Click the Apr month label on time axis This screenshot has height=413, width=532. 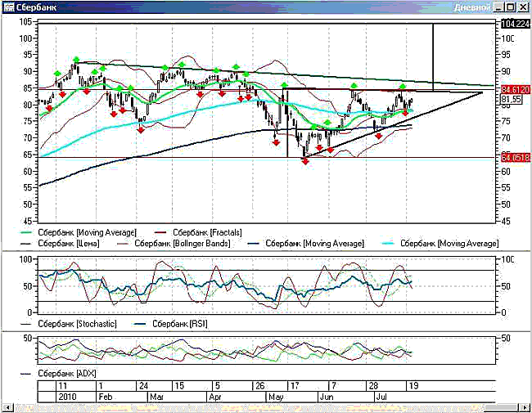click(x=215, y=397)
